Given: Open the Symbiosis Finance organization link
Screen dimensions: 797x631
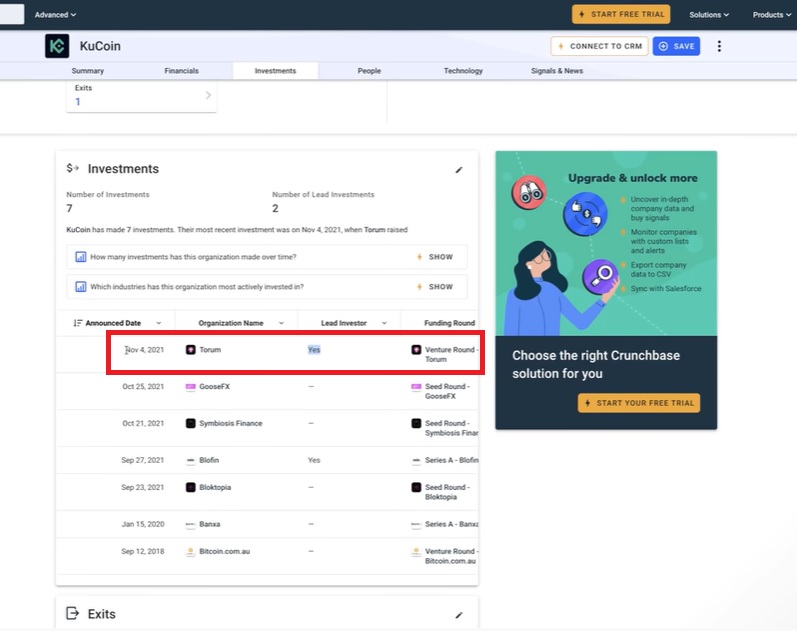Looking at the screenshot, I should pyautogui.click(x=231, y=423).
